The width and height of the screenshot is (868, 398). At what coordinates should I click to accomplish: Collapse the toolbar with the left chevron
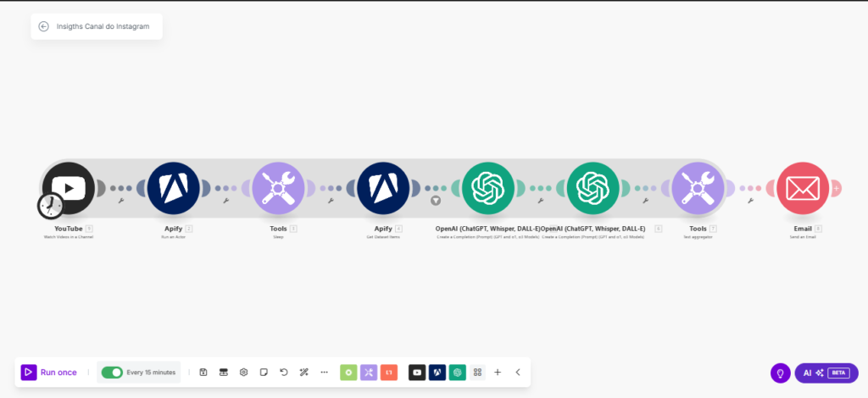[x=518, y=372]
